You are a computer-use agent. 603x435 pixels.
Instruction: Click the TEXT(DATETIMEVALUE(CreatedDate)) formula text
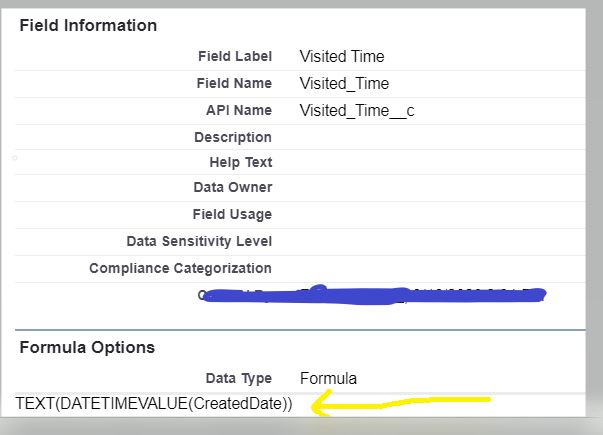154,404
